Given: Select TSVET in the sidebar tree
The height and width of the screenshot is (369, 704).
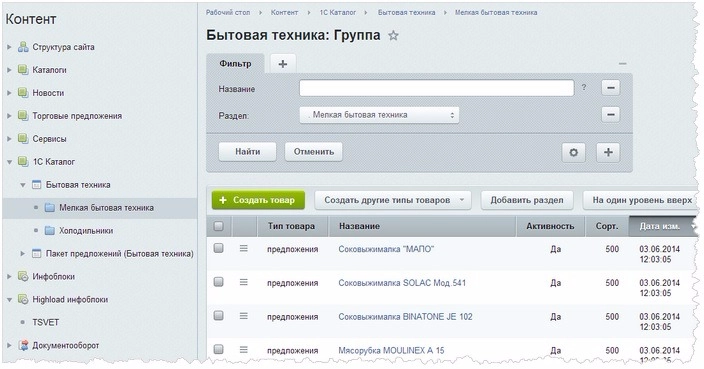Looking at the screenshot, I should click(45, 322).
